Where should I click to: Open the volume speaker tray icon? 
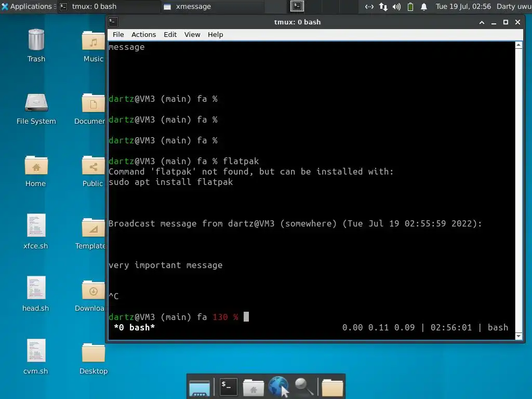(396, 6)
